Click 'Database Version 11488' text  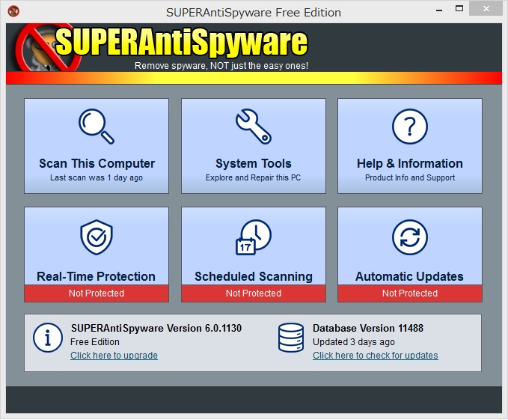tap(367, 328)
